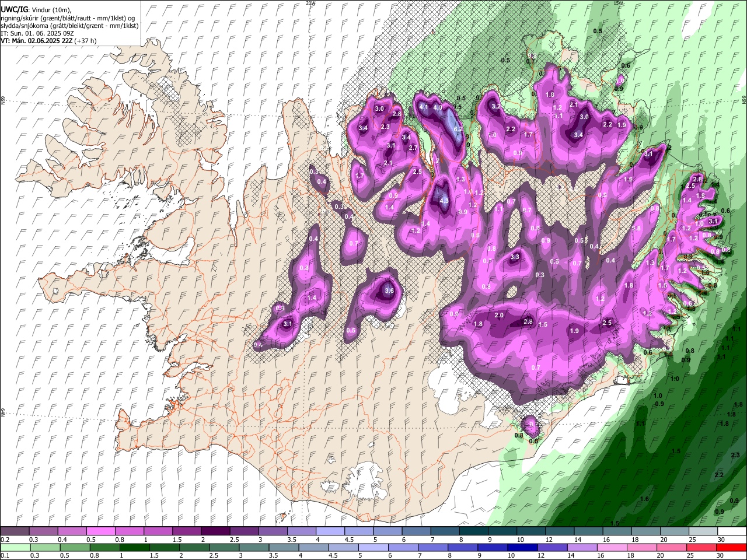Select the light pink 16 rain scale swatch
The width and height of the screenshot is (747, 560).
[612, 547]
